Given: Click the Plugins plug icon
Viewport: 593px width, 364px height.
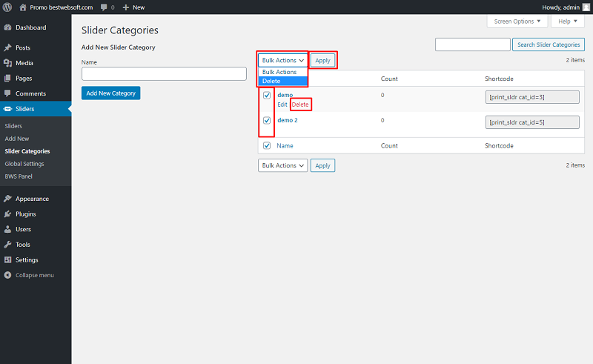Looking at the screenshot, I should tap(7, 214).
